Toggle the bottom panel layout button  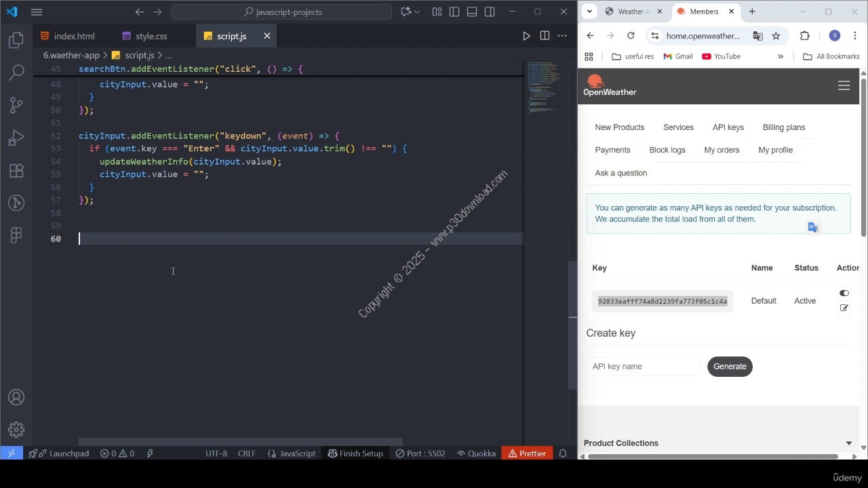click(472, 12)
